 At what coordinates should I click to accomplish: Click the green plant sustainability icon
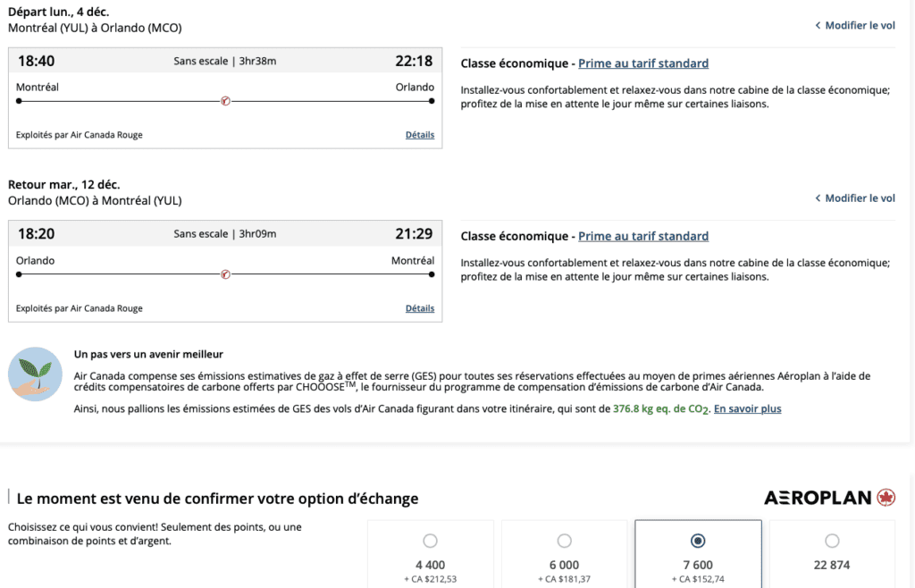point(35,374)
